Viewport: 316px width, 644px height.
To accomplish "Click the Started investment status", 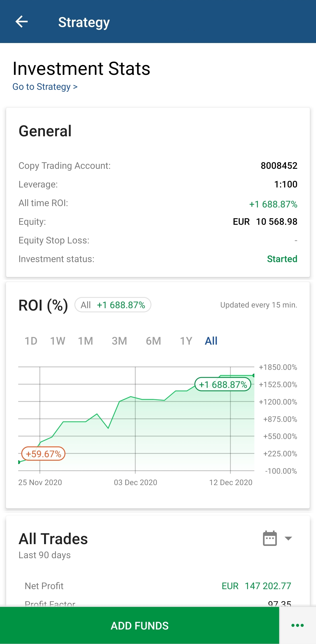I will coord(282,259).
